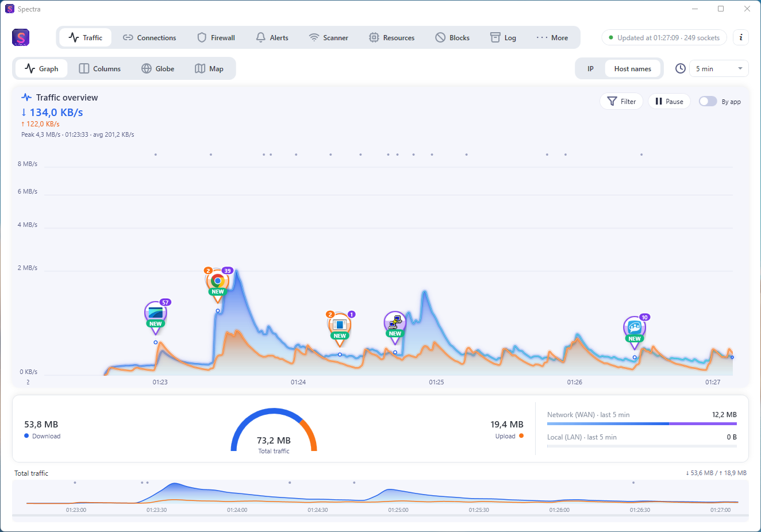
Task: Expand the More menu
Action: coord(552,37)
